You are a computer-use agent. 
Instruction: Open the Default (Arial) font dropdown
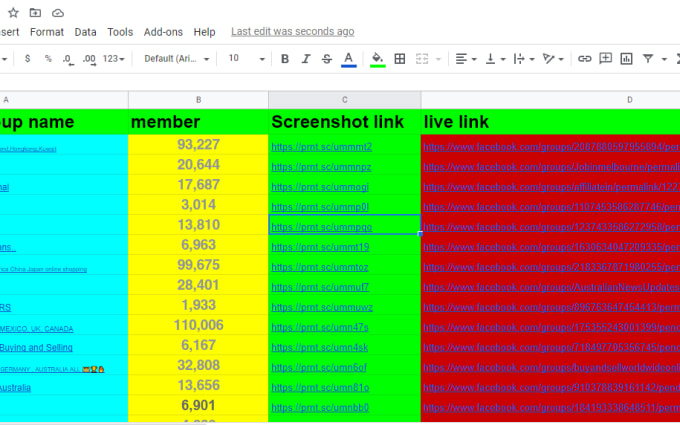click(177, 59)
